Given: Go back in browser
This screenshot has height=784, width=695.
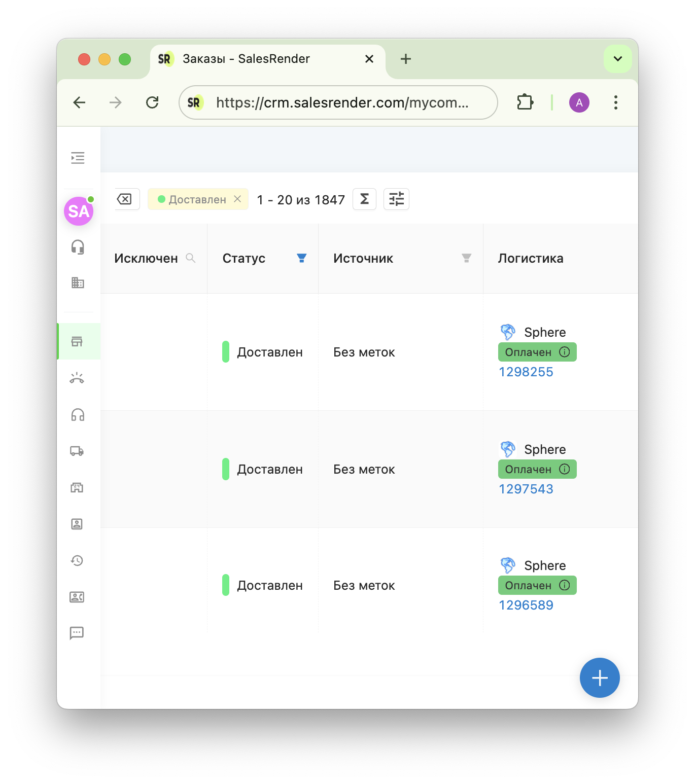Looking at the screenshot, I should tap(80, 102).
